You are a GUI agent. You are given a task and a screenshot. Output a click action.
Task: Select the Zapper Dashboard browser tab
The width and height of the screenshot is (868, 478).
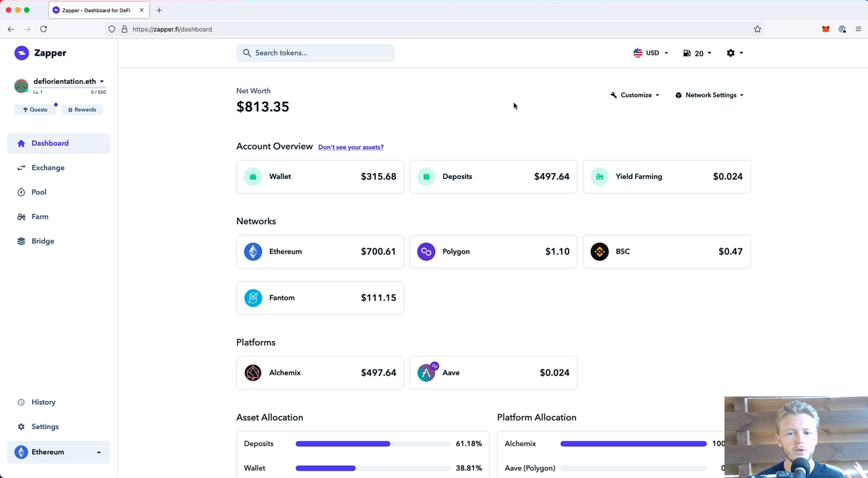tap(99, 10)
